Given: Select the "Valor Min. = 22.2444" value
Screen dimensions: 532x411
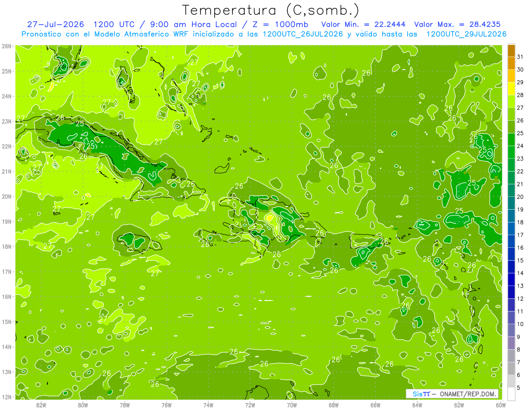Looking at the screenshot, I should [364, 24].
